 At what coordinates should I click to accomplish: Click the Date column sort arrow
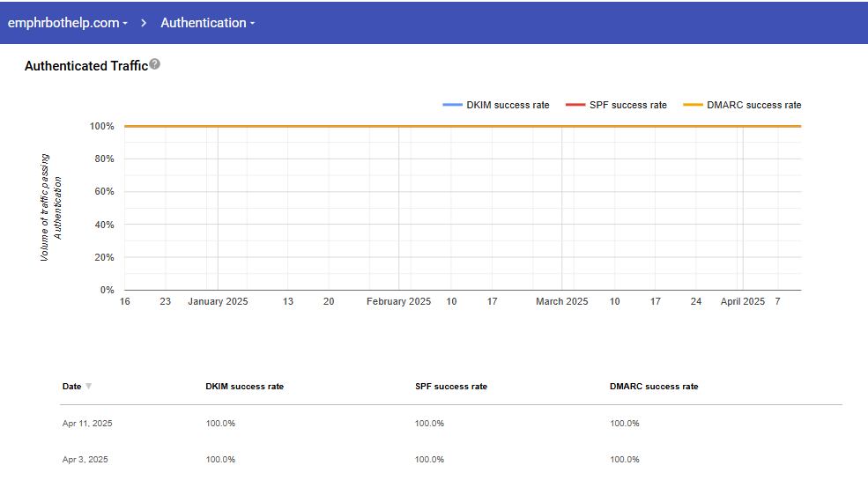click(x=88, y=387)
